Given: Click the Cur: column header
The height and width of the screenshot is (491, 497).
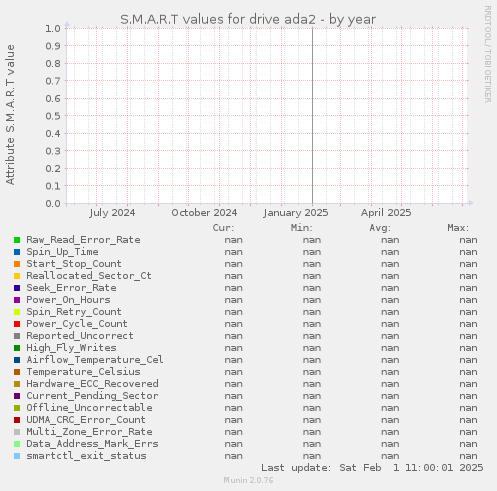Looking at the screenshot, I should 223,228.
